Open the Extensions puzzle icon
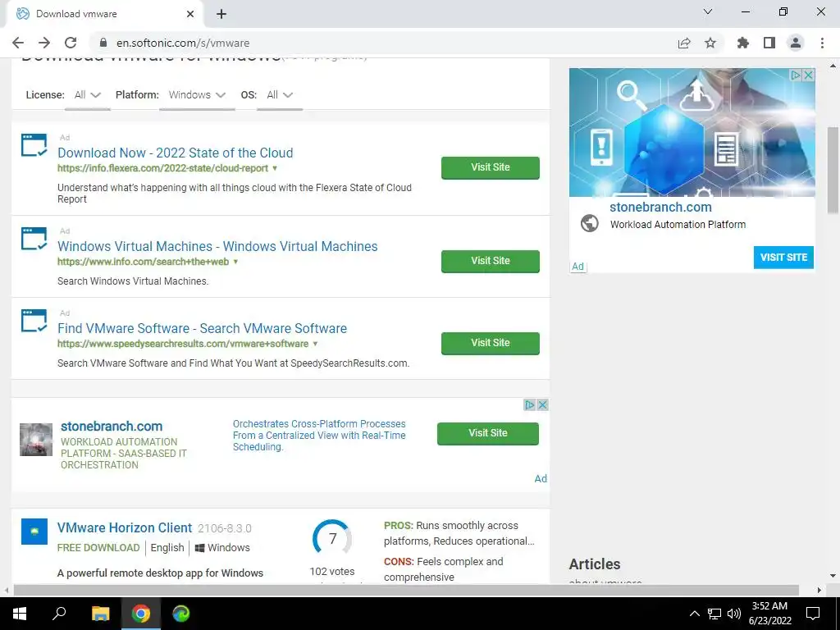Screen dimensions: 840x630 coord(743,43)
